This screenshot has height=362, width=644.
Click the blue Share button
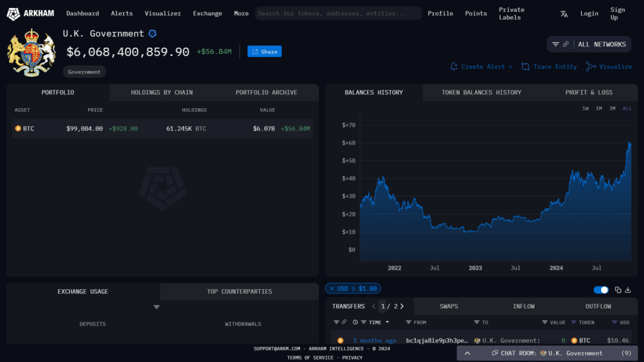264,52
